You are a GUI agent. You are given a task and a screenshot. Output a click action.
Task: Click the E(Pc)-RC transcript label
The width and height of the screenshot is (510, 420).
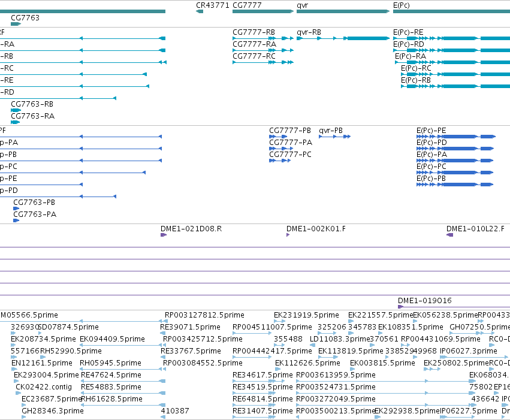pos(416,68)
